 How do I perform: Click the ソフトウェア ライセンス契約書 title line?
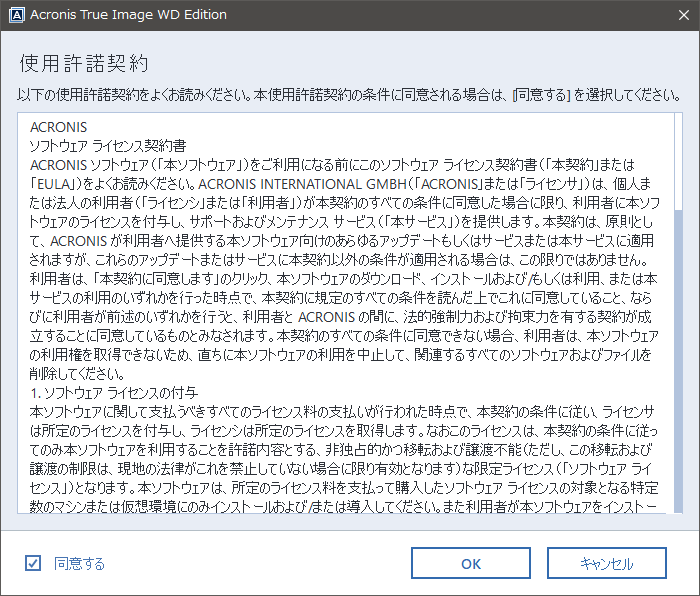click(x=108, y=146)
